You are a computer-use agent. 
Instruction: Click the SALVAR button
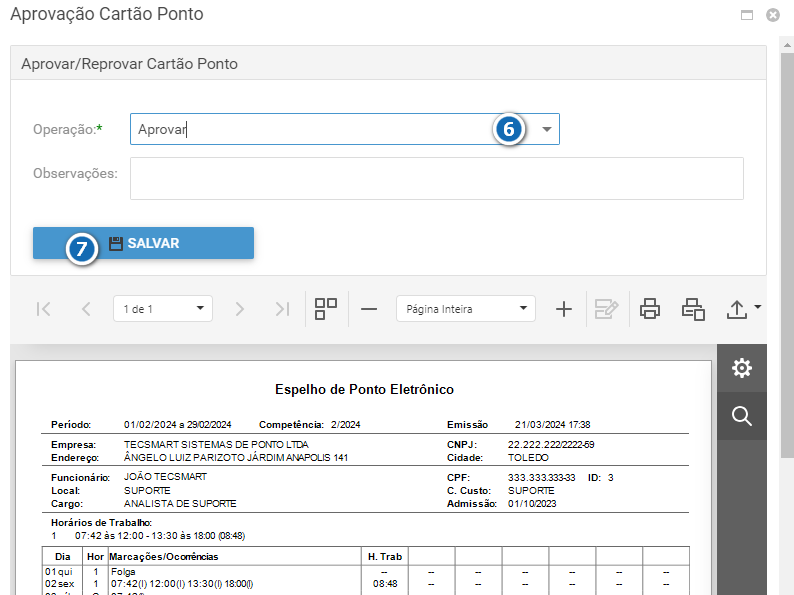point(143,243)
